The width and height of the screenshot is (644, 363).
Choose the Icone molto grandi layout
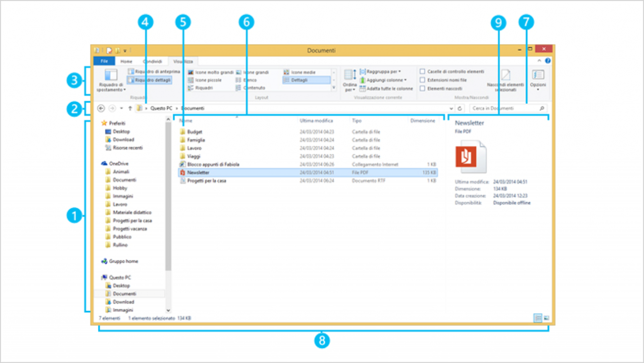click(x=211, y=72)
